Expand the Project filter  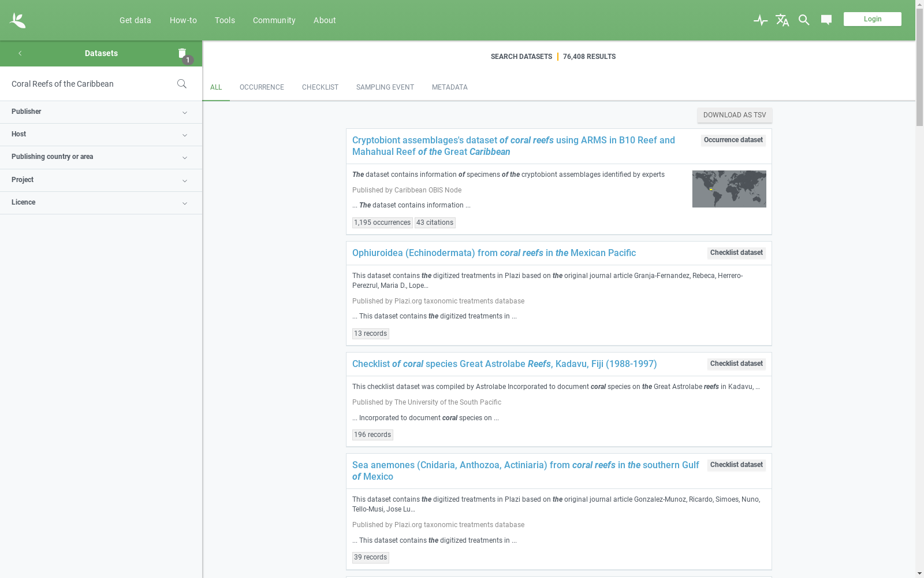[101, 180]
